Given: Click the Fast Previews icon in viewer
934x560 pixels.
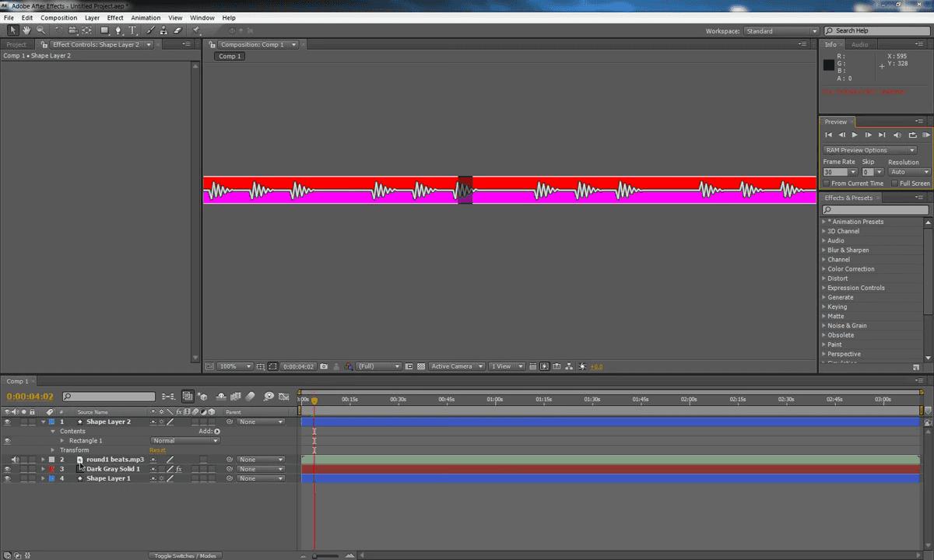Looking at the screenshot, I should 544,366.
